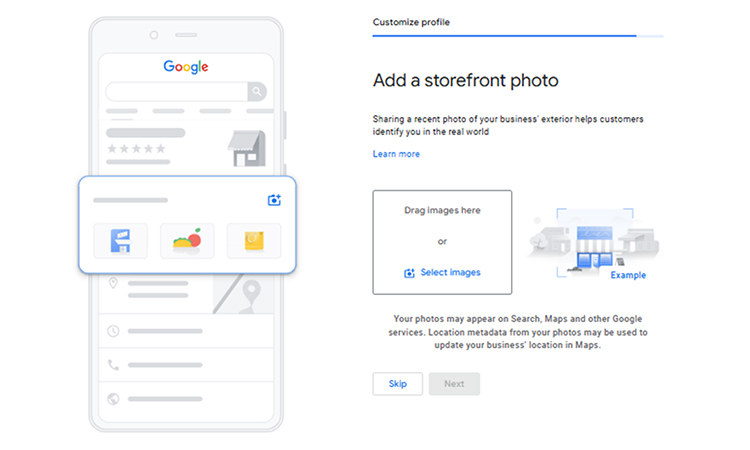
Task: Select the blue storefront thumbnail in phone card
Action: (x=121, y=241)
